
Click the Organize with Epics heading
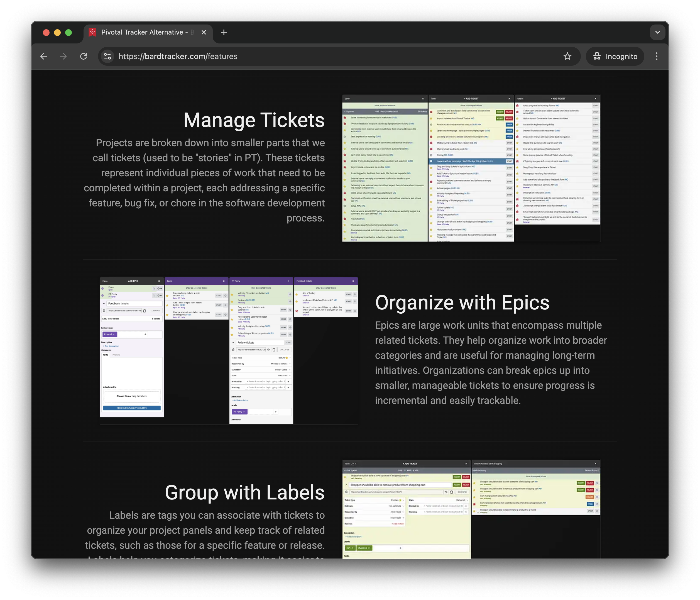[462, 303]
